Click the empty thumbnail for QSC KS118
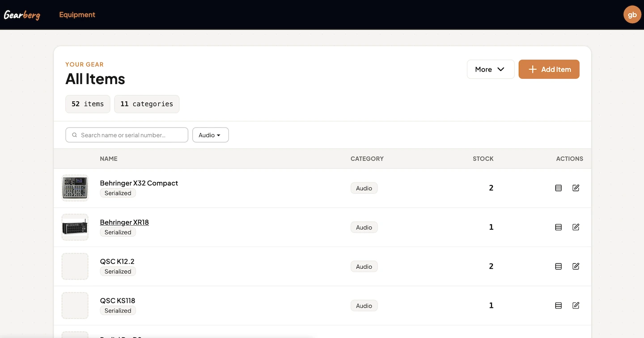The image size is (644, 338). [x=75, y=305]
